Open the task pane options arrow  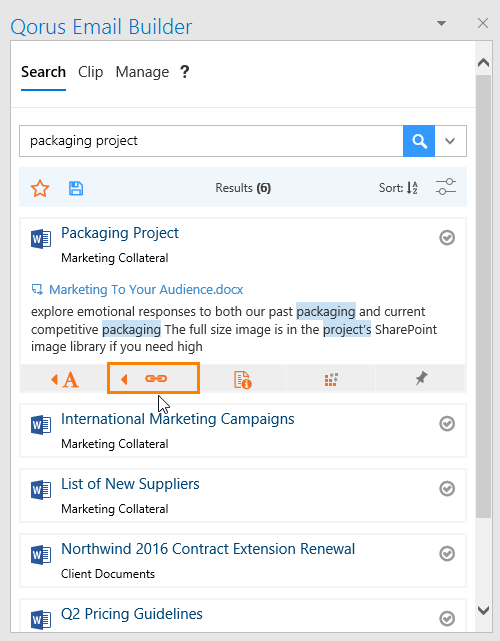point(442,23)
